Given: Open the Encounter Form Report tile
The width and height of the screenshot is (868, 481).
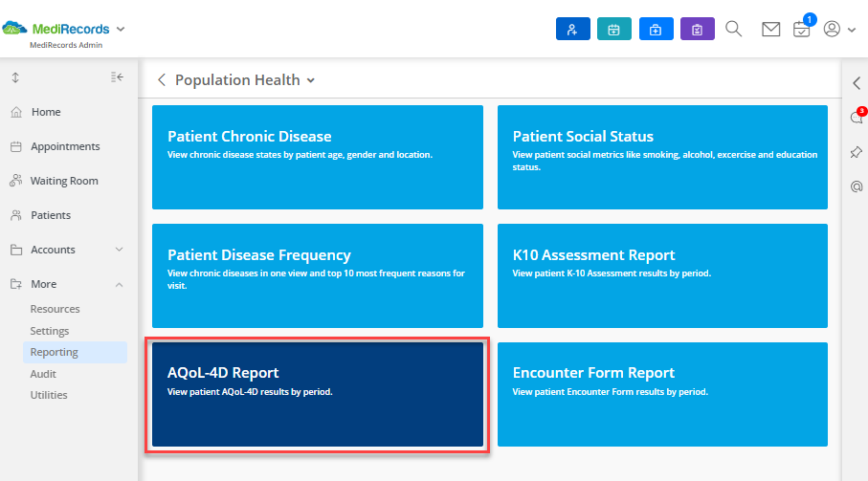Looking at the screenshot, I should click(662, 395).
